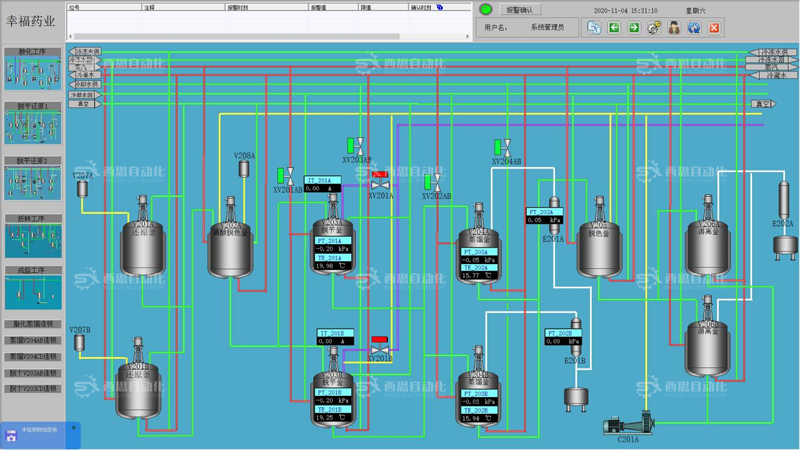The image size is (800, 450).
Task: Click the V207A small tank
Action: point(82,189)
